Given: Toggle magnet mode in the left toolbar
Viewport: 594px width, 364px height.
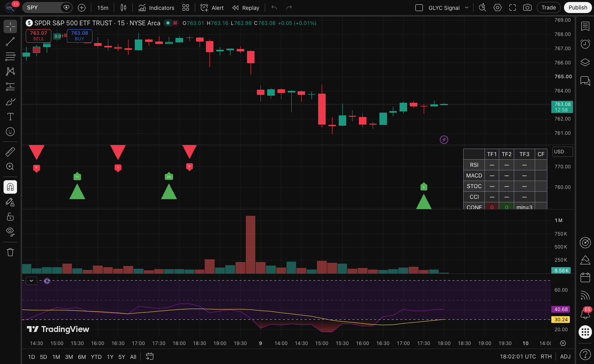Looking at the screenshot, I should click(10, 187).
